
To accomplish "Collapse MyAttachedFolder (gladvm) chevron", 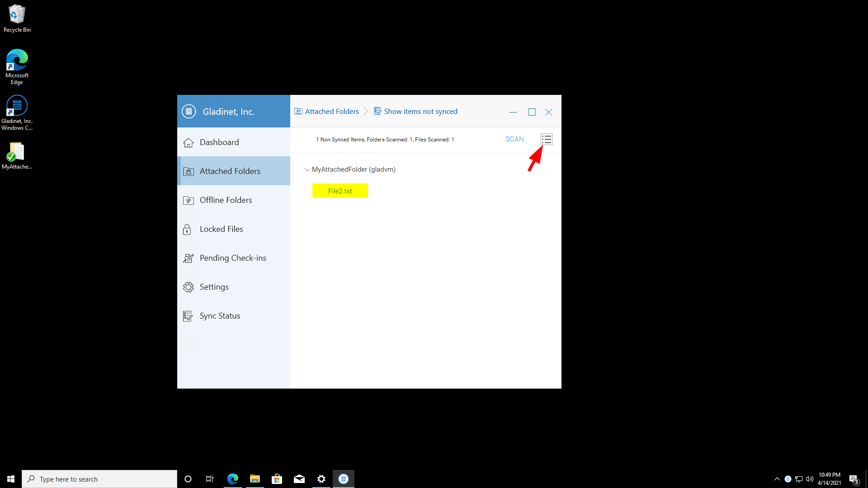I will click(307, 170).
